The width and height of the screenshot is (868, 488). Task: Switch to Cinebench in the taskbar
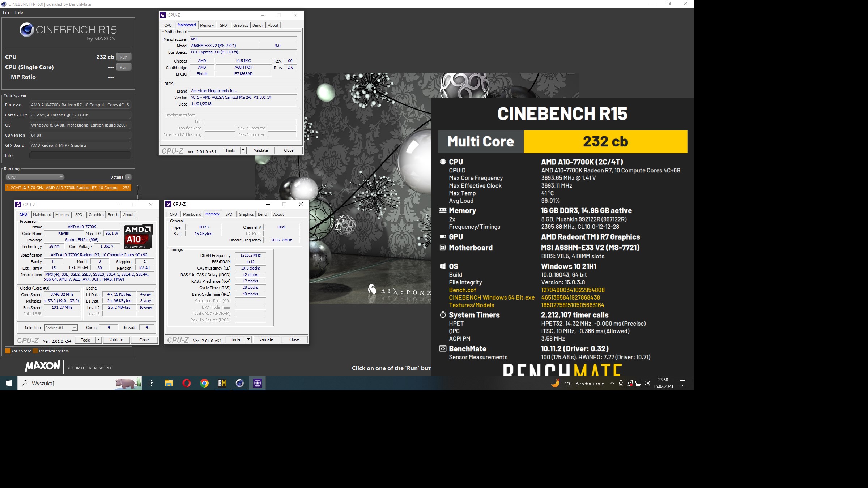240,383
